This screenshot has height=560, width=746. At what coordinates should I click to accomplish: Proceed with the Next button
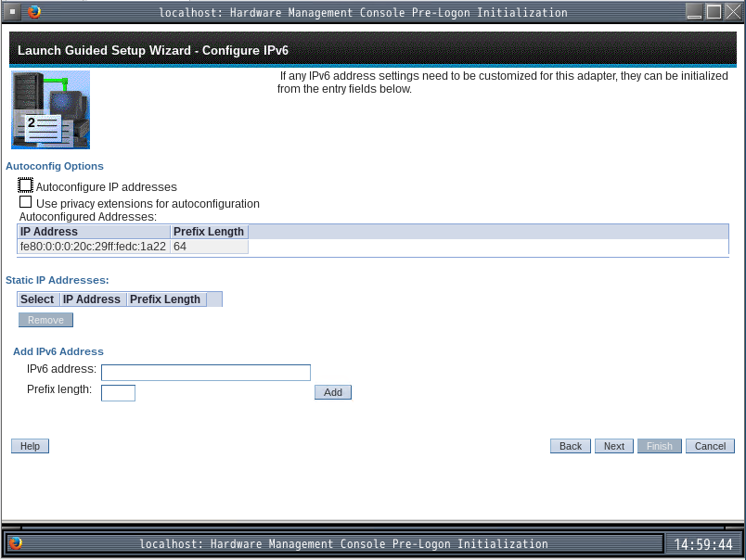coord(613,446)
